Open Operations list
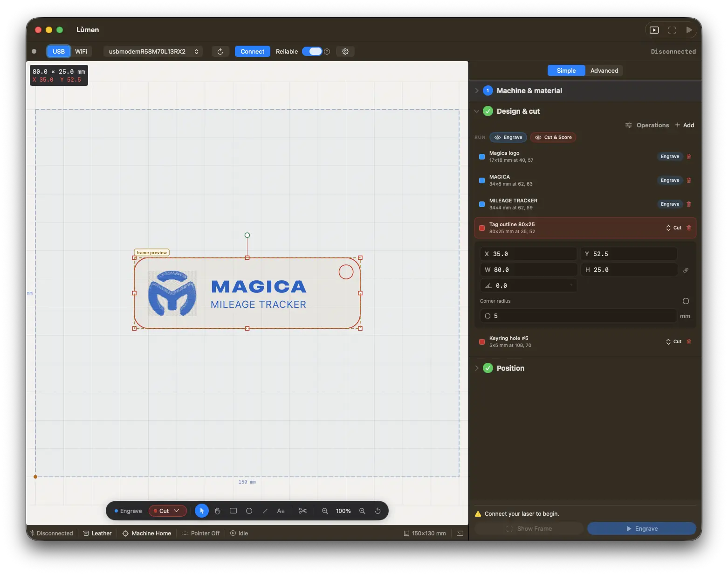728x575 pixels. click(647, 125)
